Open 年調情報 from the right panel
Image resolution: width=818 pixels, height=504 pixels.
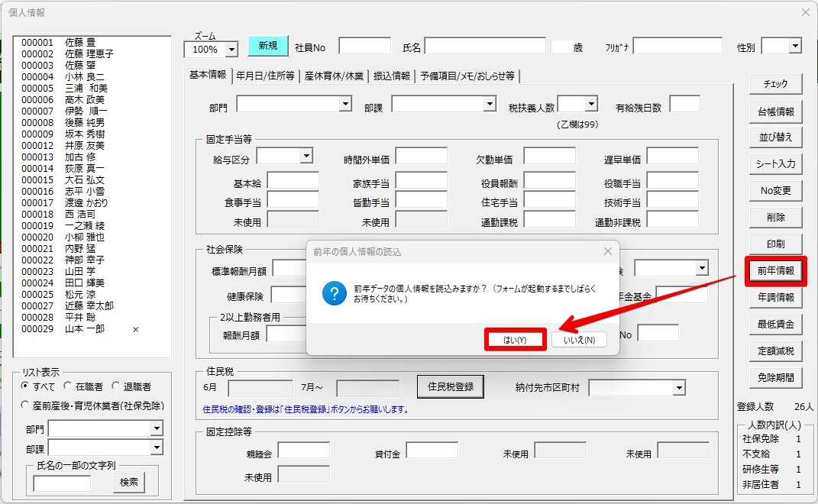[x=775, y=298]
